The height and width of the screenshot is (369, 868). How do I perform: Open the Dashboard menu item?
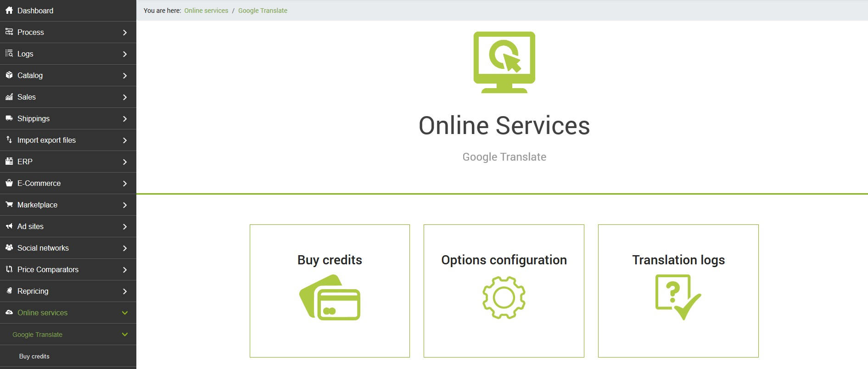click(68, 11)
